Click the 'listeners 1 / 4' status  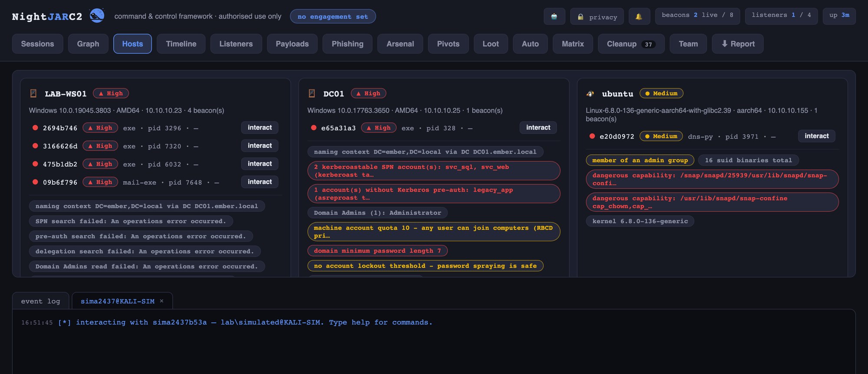781,16
